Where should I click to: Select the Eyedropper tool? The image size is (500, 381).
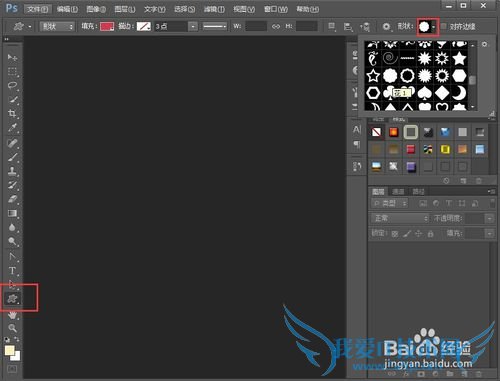pyautogui.click(x=12, y=127)
